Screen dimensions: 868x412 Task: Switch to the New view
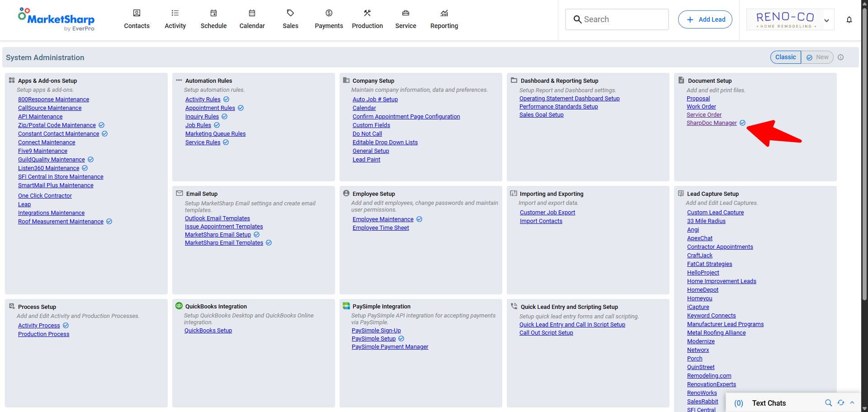click(x=817, y=57)
